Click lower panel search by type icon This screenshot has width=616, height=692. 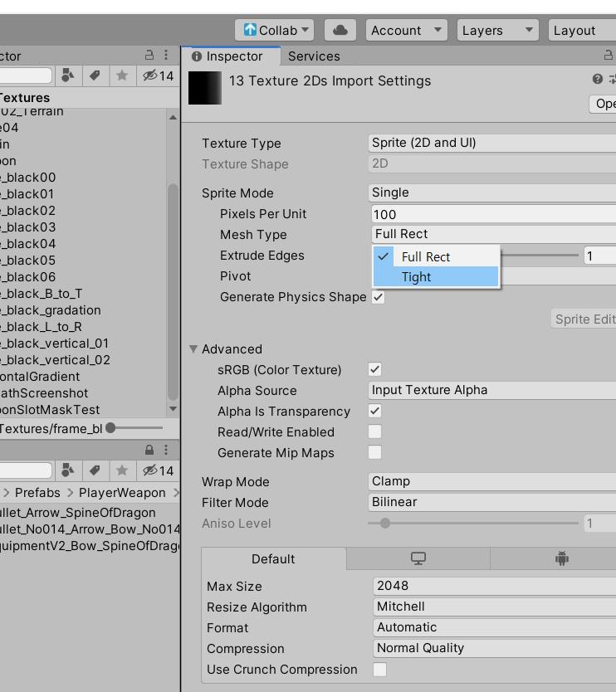click(67, 470)
